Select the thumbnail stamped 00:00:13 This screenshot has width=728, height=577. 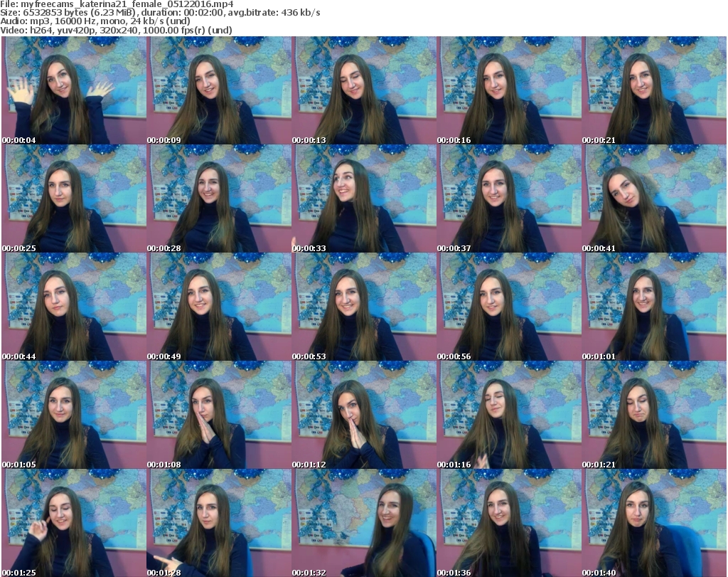363,90
